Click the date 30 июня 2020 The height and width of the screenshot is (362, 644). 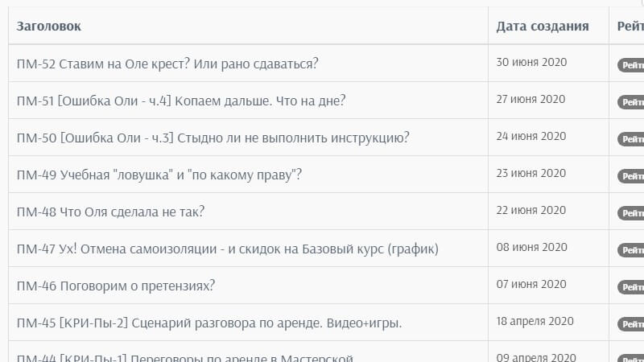click(x=531, y=62)
